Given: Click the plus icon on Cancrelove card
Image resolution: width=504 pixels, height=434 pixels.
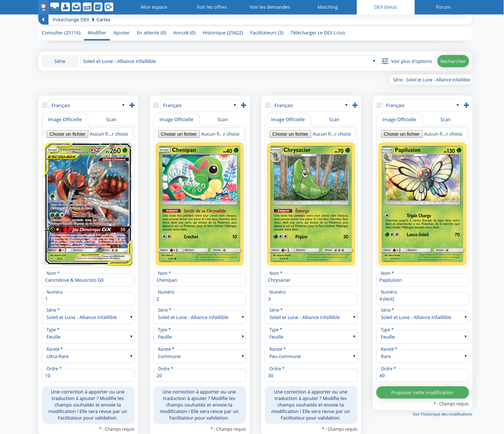Looking at the screenshot, I should [x=132, y=105].
